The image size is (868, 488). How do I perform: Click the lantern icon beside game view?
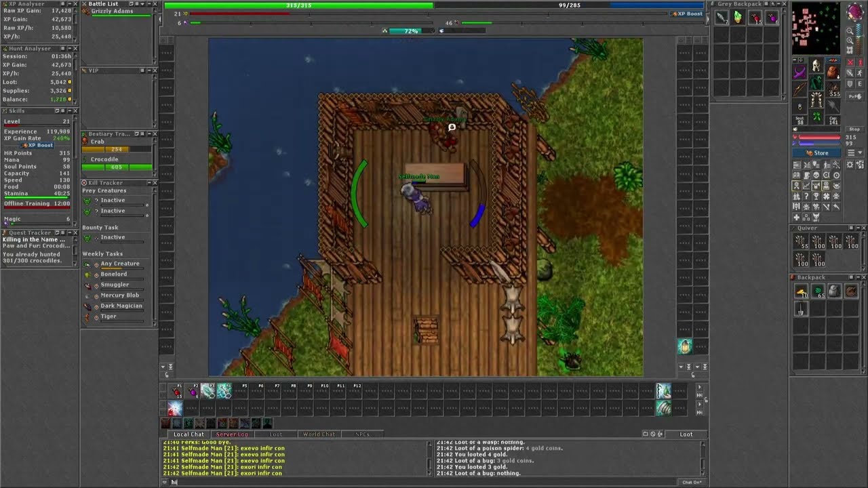685,346
